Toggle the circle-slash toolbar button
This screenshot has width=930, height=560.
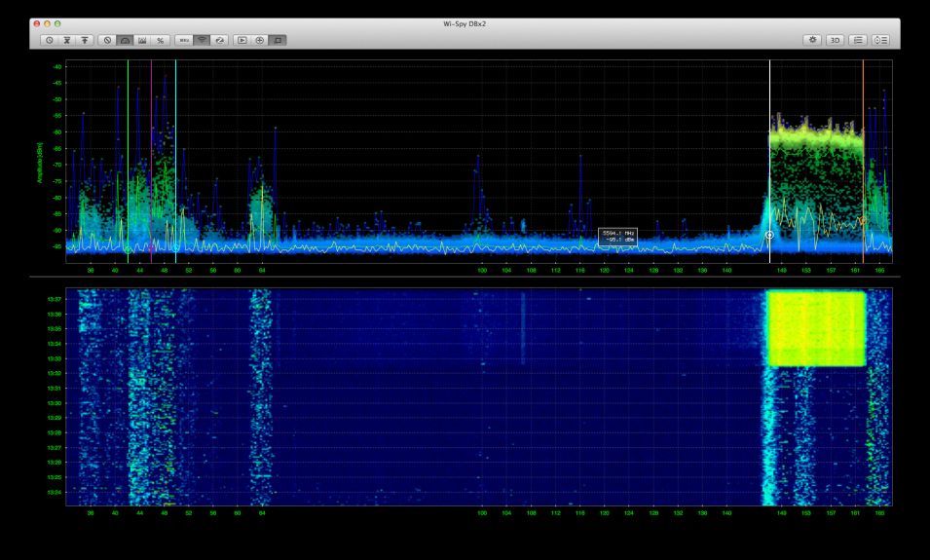pos(105,40)
